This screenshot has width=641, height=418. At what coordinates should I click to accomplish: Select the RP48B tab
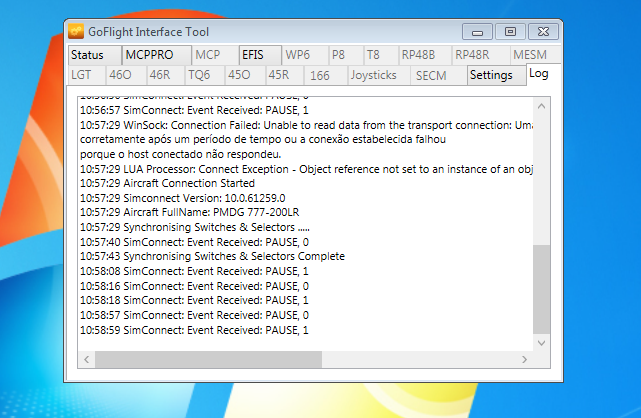click(418, 54)
